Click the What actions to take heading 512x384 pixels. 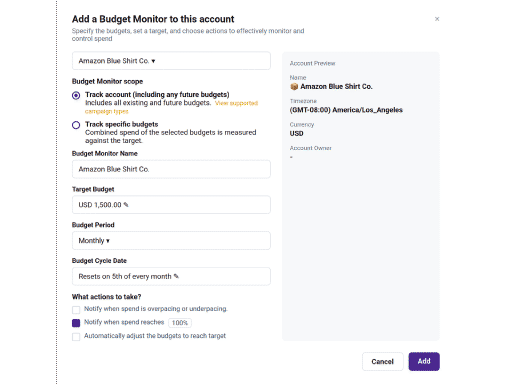(x=107, y=297)
